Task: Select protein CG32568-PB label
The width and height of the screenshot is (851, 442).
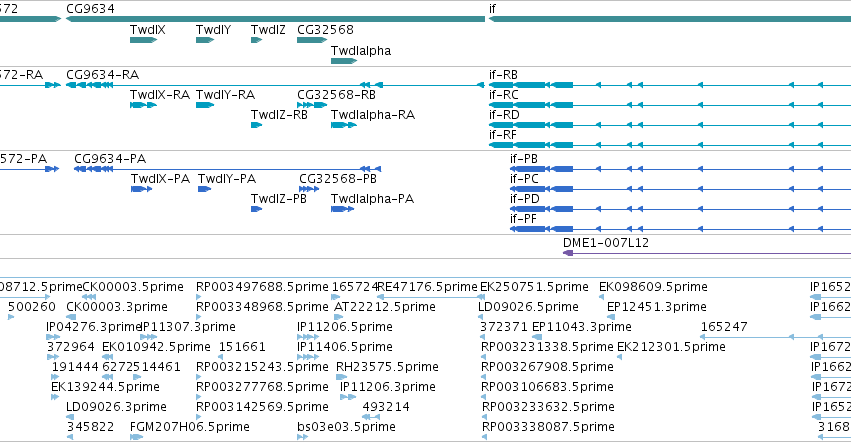Action: pos(338,179)
